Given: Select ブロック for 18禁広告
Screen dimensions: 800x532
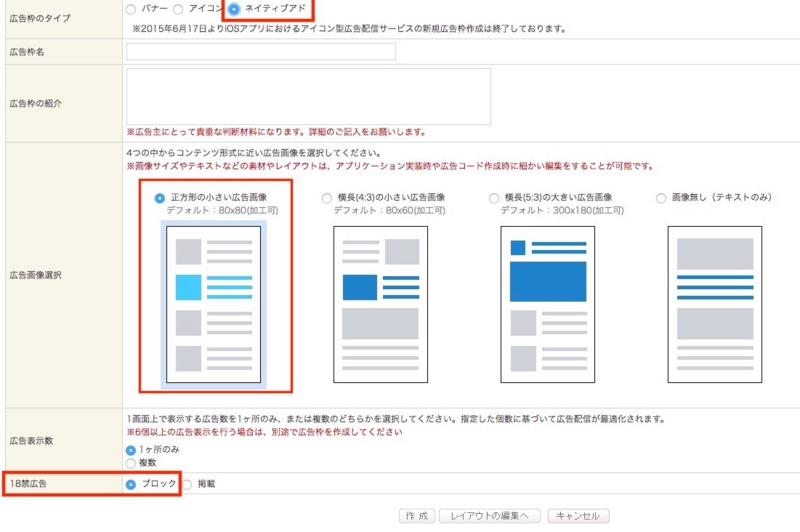Looking at the screenshot, I should tap(131, 485).
